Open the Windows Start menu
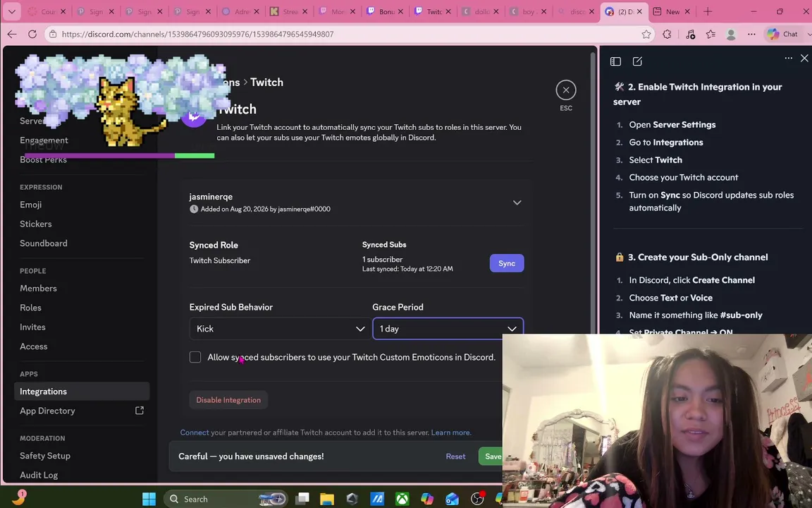Image resolution: width=812 pixels, height=508 pixels. coord(149,499)
